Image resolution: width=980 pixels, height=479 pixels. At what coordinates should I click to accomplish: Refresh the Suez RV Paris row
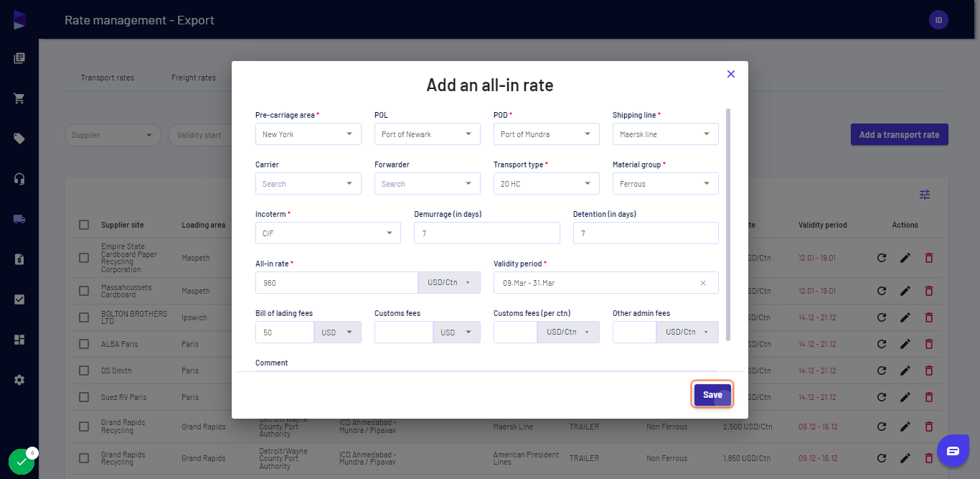pyautogui.click(x=882, y=397)
